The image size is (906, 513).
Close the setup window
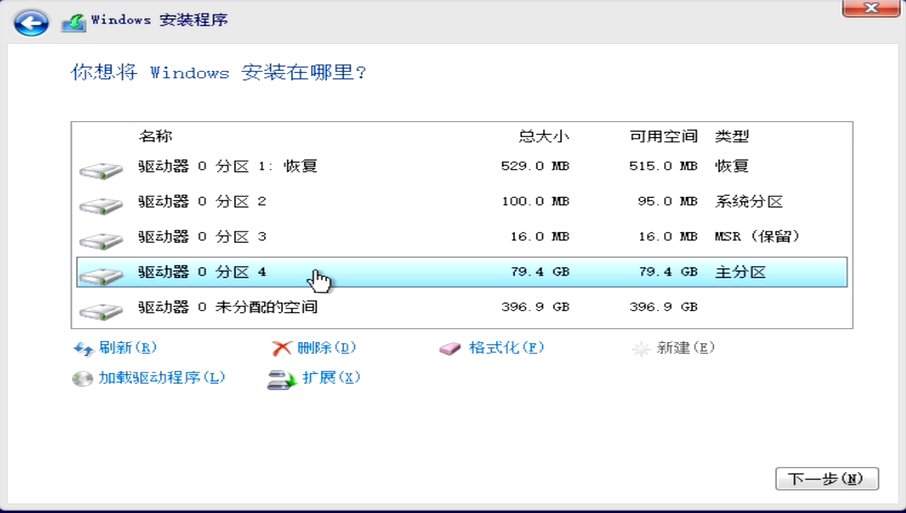871,8
